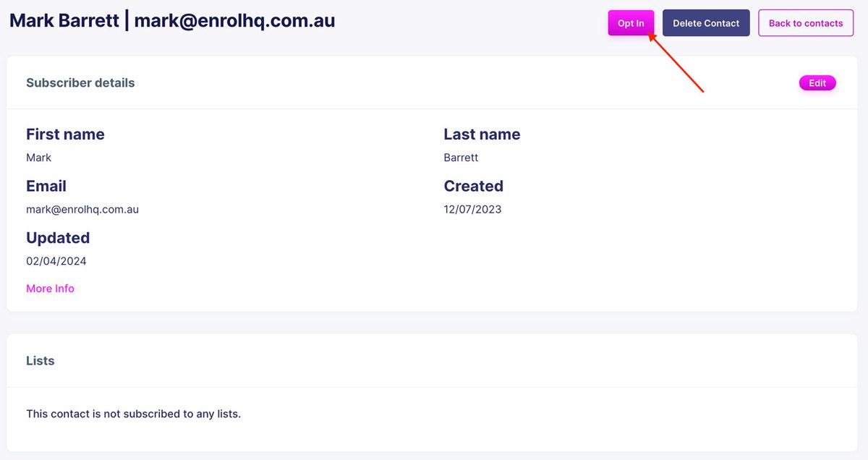Click the not subscribed to any lists message
Image resolution: width=868 pixels, height=460 pixels.
point(133,414)
